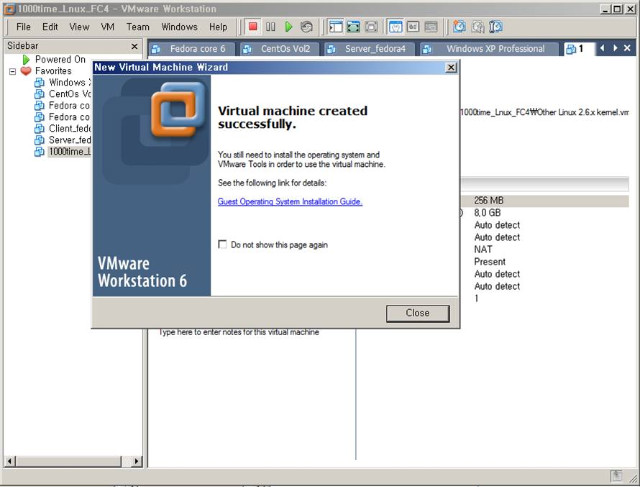Screen dimensions: 640x487
Task: Select the Server_fed VM in sidebar
Action: [x=62, y=140]
